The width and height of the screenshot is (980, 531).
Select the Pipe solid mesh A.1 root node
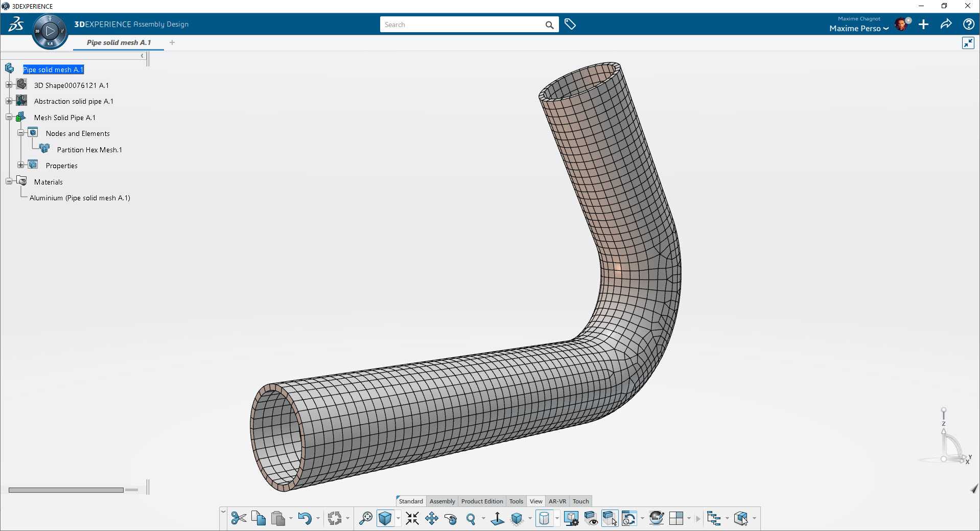[53, 70]
